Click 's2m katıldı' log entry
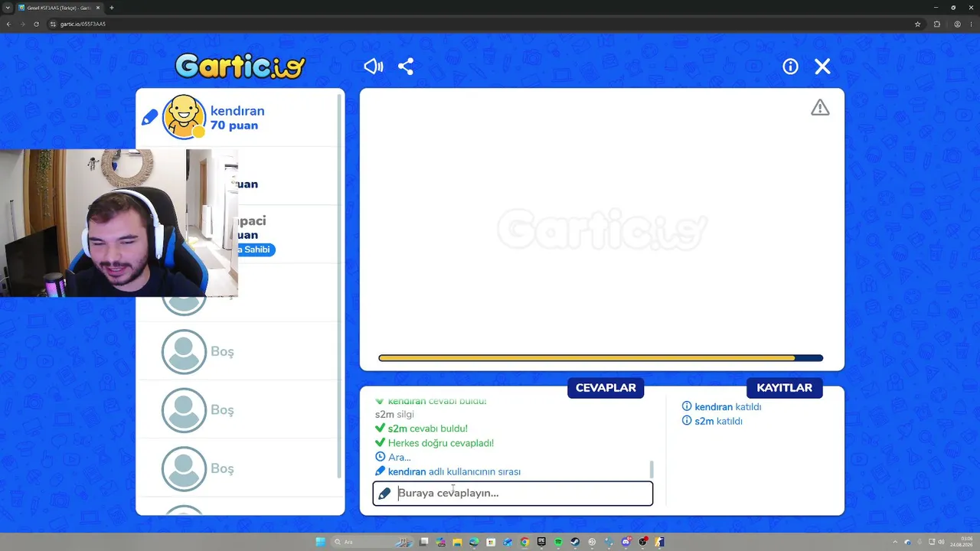The image size is (980, 551). (712, 422)
